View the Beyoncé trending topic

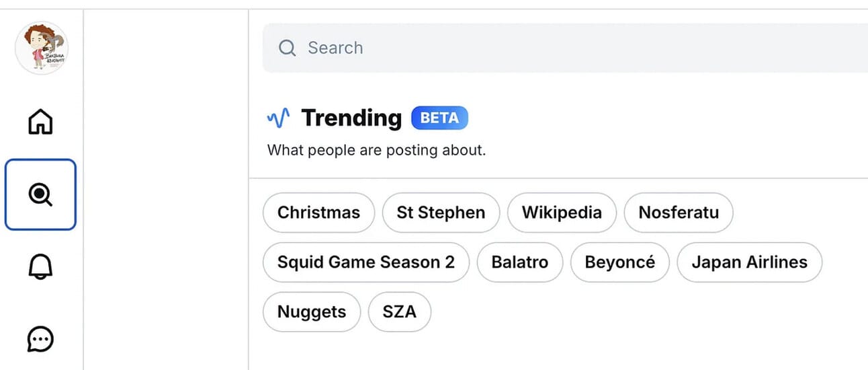pyautogui.click(x=620, y=262)
